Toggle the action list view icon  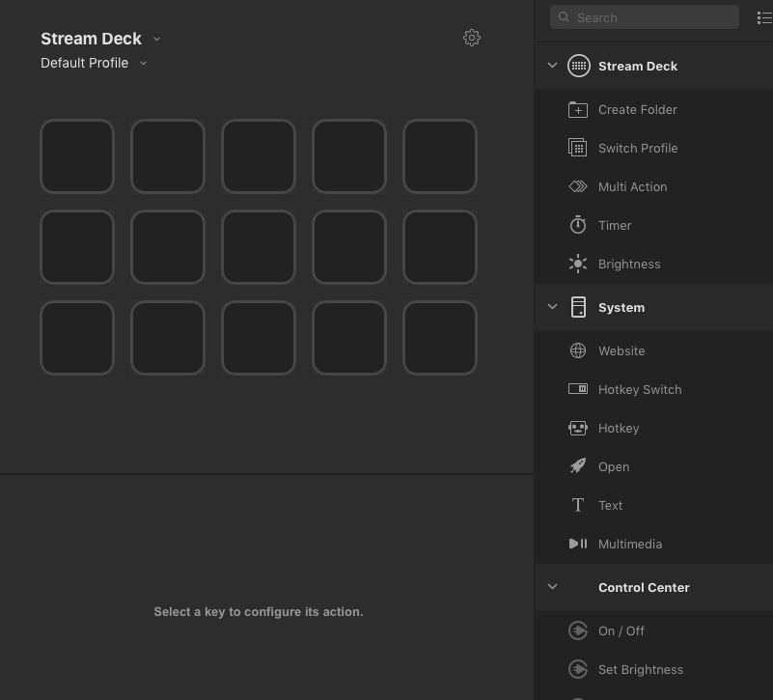[763, 17]
